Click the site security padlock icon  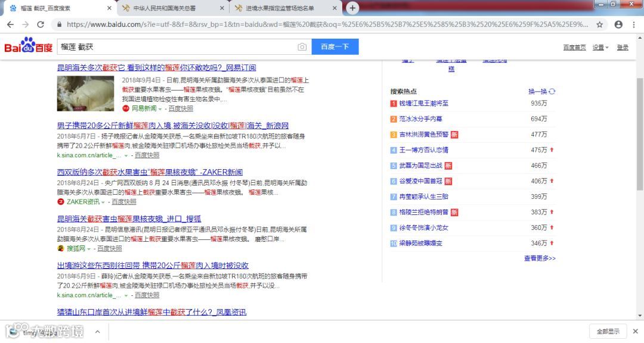point(60,24)
